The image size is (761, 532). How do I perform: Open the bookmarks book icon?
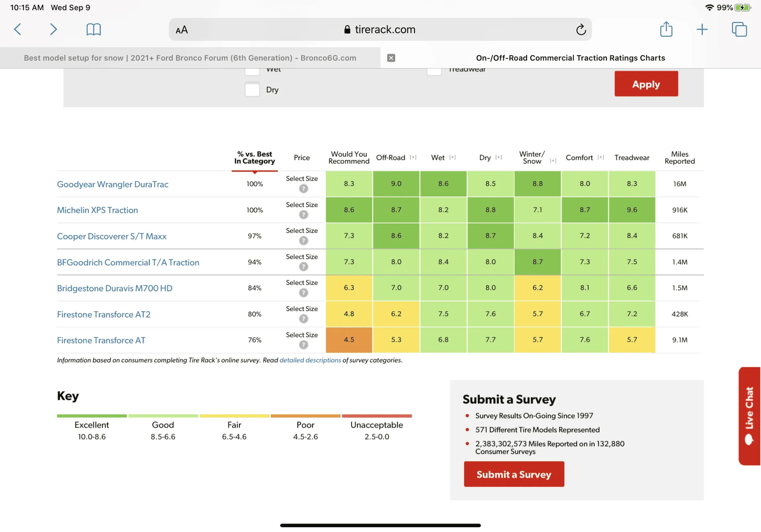pos(94,29)
